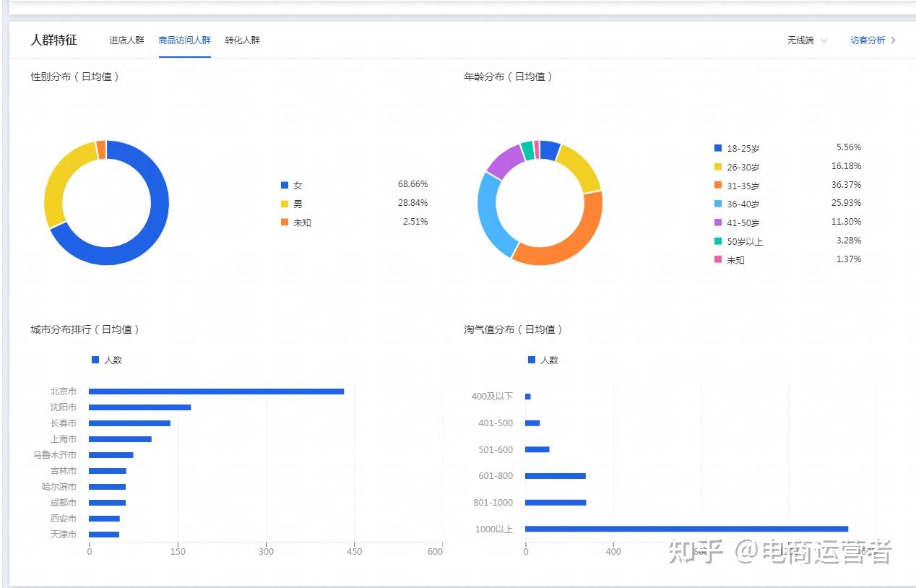Image resolution: width=916 pixels, height=588 pixels.
Task: Select the 401-500 bar in 淘气值 chart
Action: tap(532, 423)
